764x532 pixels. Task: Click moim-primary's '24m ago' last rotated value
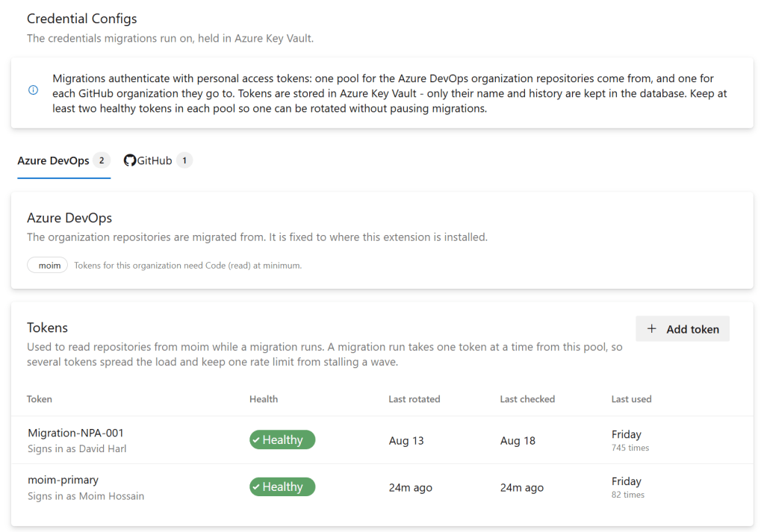(410, 488)
